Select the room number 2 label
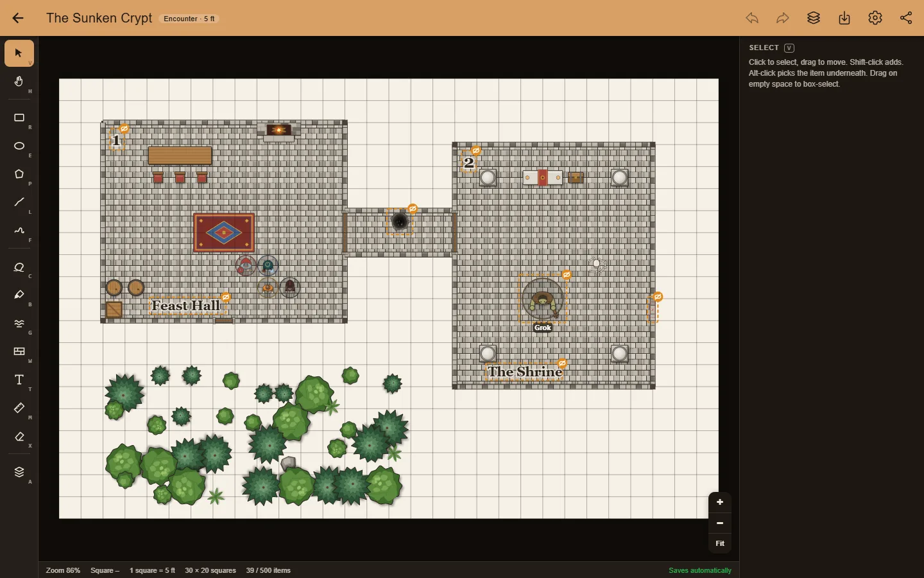924x578 pixels. coord(469,162)
